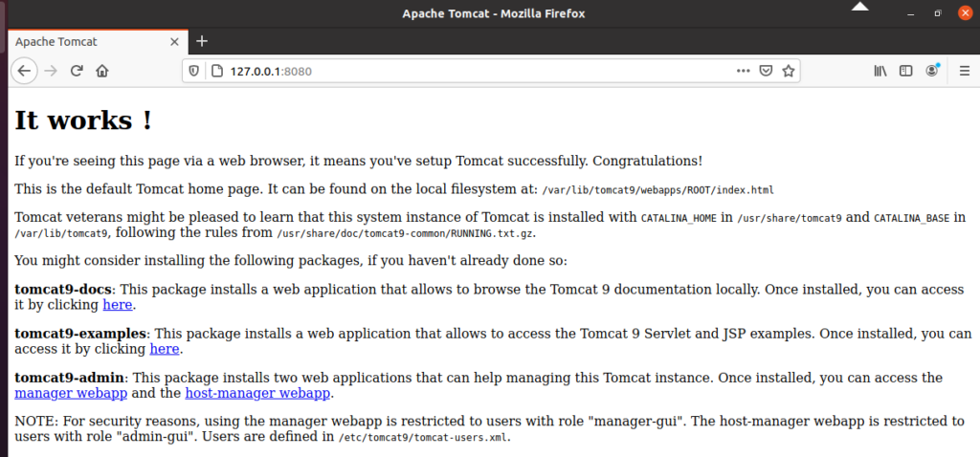Open the tomcat9-examples 'here' link

(165, 349)
